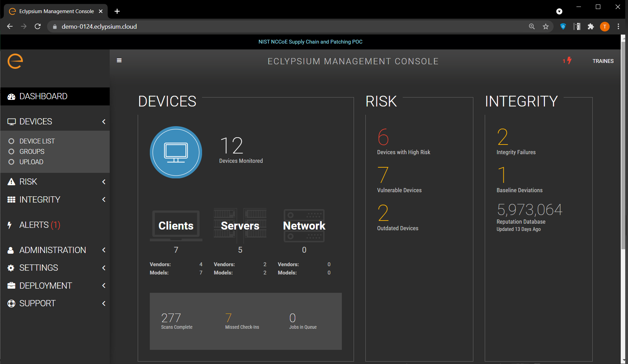Click the Administration user icon
The width and height of the screenshot is (628, 364).
click(11, 250)
